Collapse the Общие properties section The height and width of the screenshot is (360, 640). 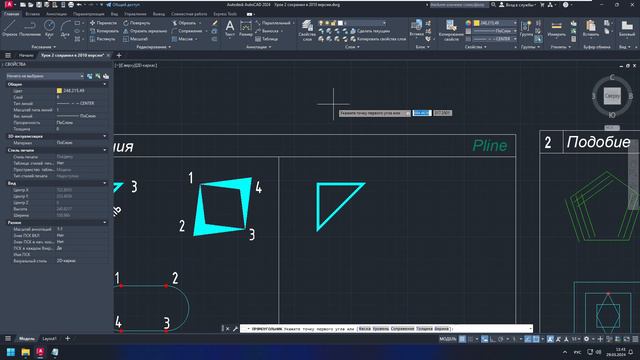pos(105,84)
